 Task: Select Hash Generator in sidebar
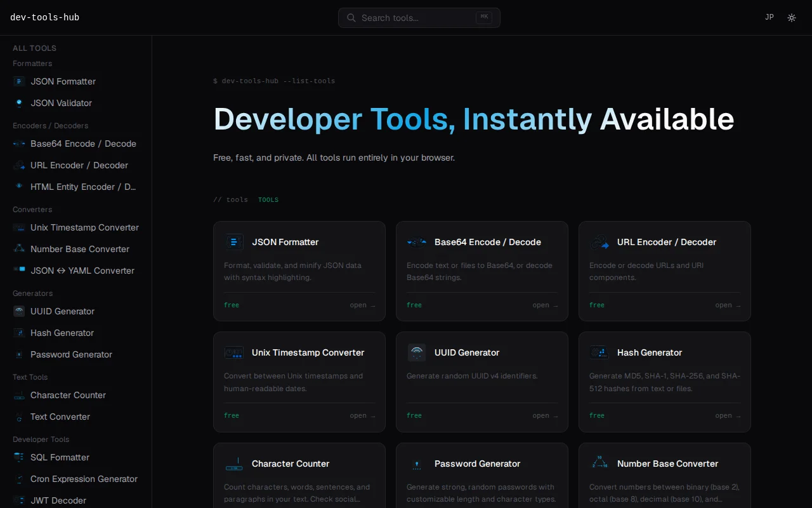pyautogui.click(x=75, y=333)
